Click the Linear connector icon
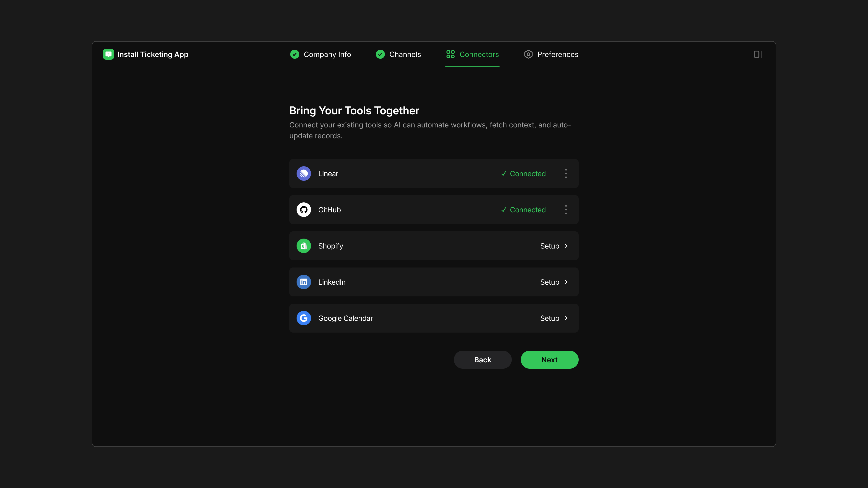868x488 pixels. 304,174
